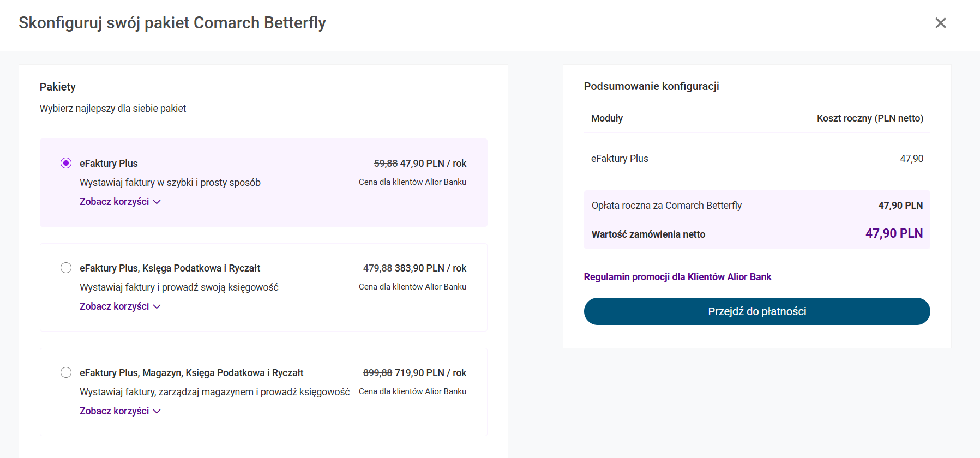The height and width of the screenshot is (458, 980).
Task: Click the Koszt roczny (PLN netto) column header
Action: 870,118
